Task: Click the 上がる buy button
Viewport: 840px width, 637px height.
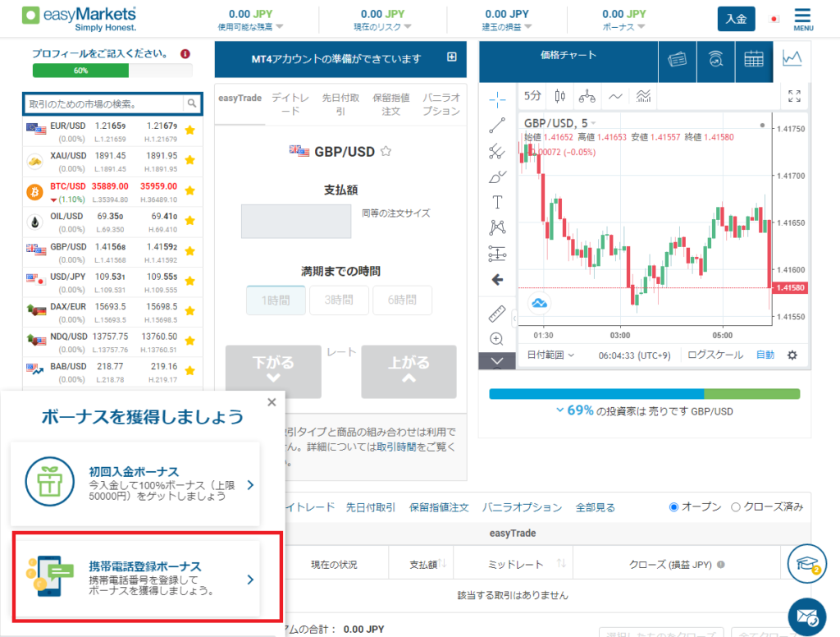Action: pyautogui.click(x=409, y=372)
